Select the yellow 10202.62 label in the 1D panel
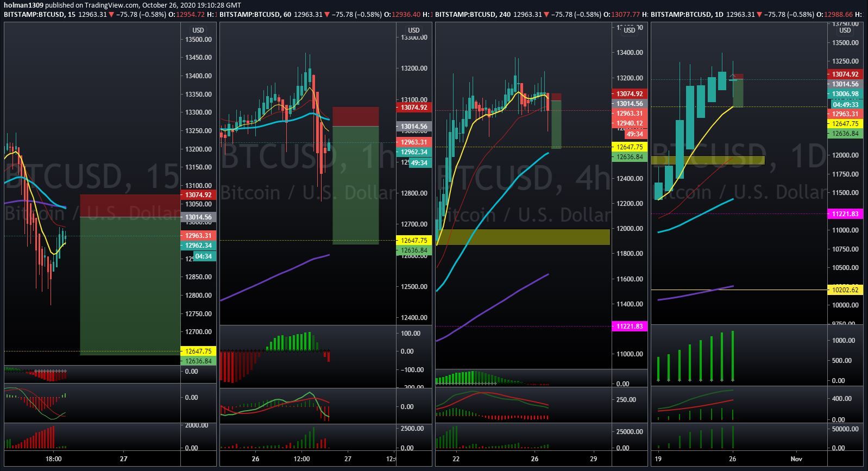The height and width of the screenshot is (471, 868). click(x=845, y=290)
